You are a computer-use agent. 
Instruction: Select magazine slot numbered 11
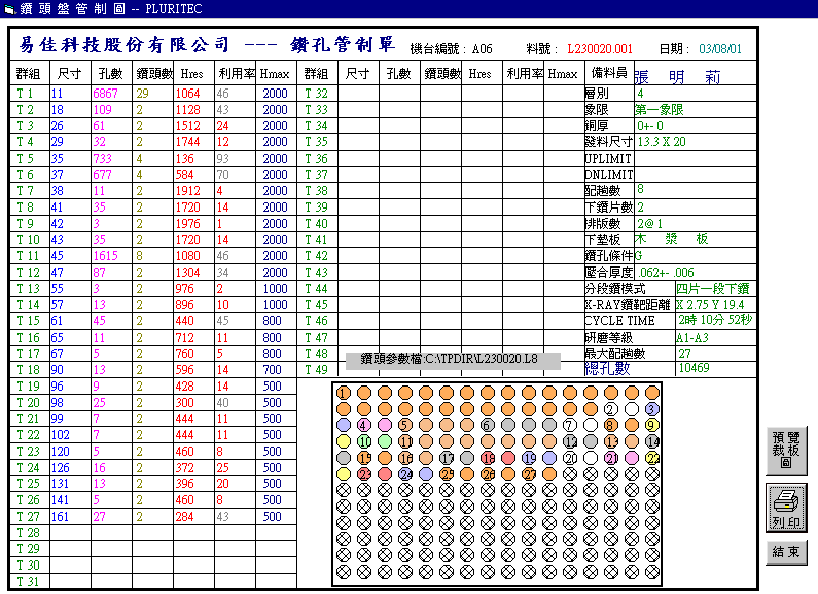(x=405, y=442)
